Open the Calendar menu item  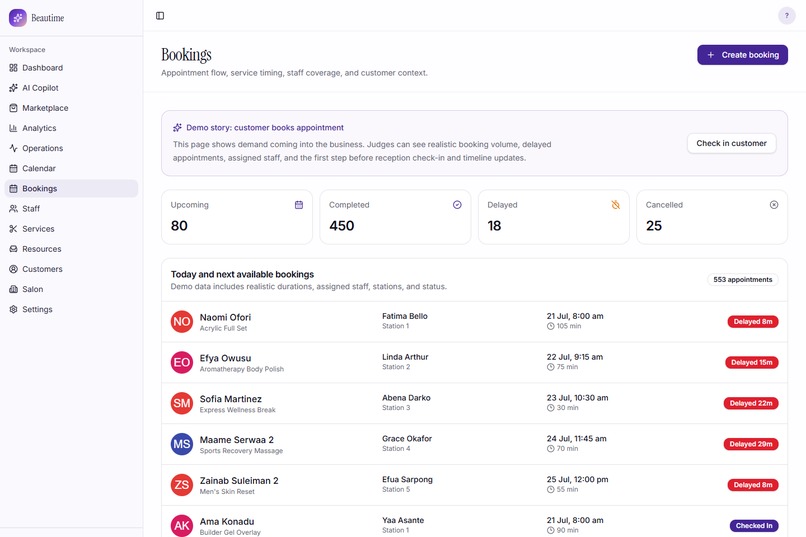tap(71, 168)
